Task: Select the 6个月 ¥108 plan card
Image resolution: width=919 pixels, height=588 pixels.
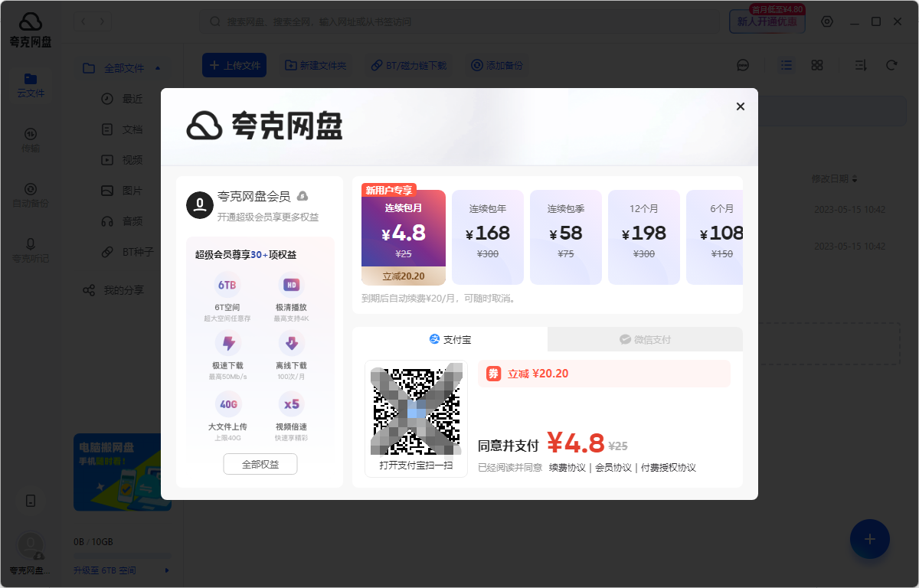Action: [x=715, y=237]
